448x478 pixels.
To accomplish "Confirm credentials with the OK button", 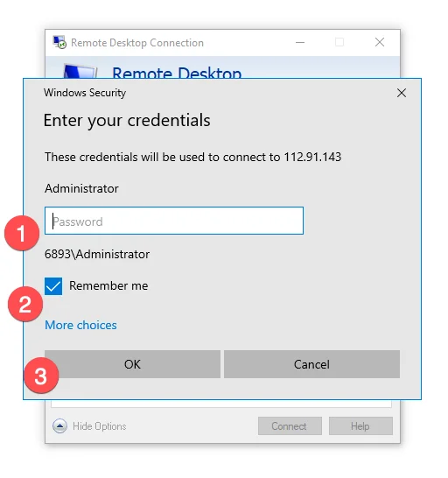I will (x=132, y=364).
